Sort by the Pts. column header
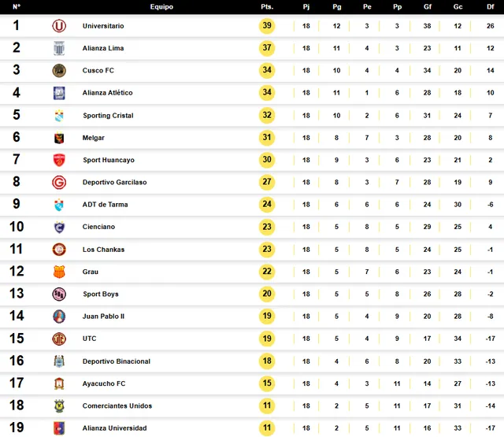Image resolution: width=504 pixels, height=437 pixels. coord(267,7)
